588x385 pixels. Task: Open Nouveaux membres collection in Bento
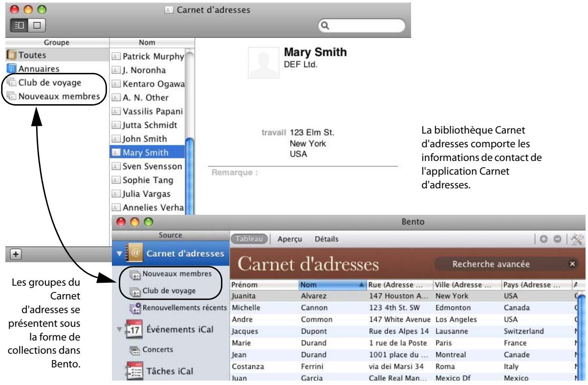pyautogui.click(x=171, y=273)
